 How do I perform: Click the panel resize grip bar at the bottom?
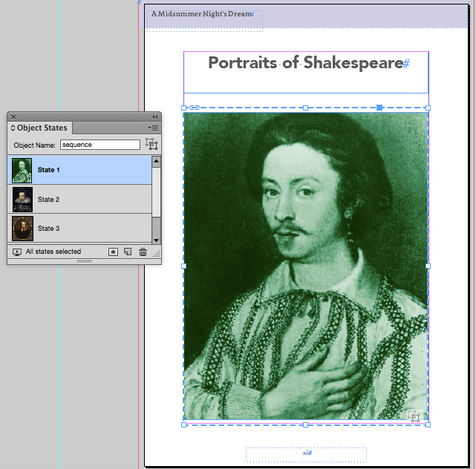click(84, 261)
